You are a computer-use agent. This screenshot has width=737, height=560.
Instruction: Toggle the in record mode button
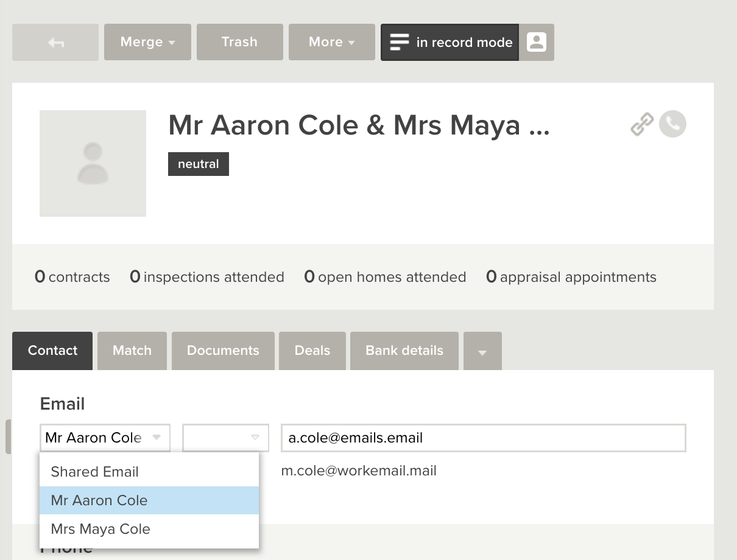pyautogui.click(x=450, y=42)
